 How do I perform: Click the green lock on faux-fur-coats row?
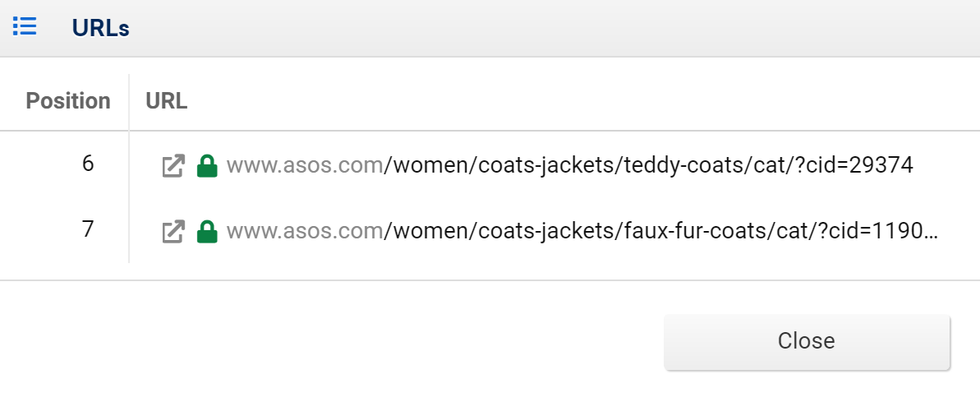(x=207, y=231)
